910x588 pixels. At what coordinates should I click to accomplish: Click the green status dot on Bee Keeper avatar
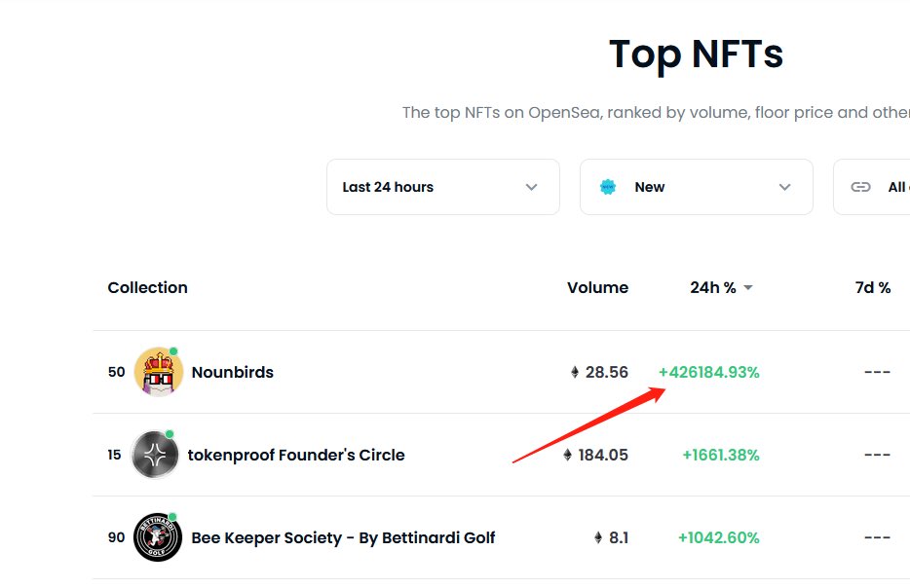[172, 517]
